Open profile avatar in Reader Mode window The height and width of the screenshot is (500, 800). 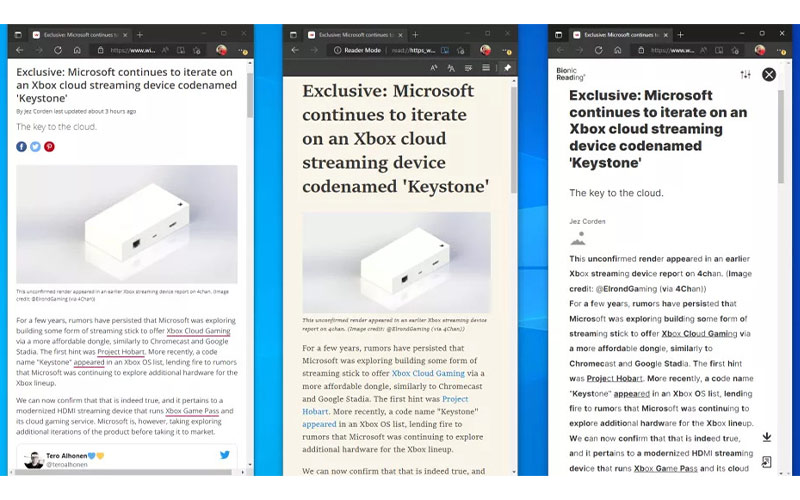pyautogui.click(x=485, y=49)
